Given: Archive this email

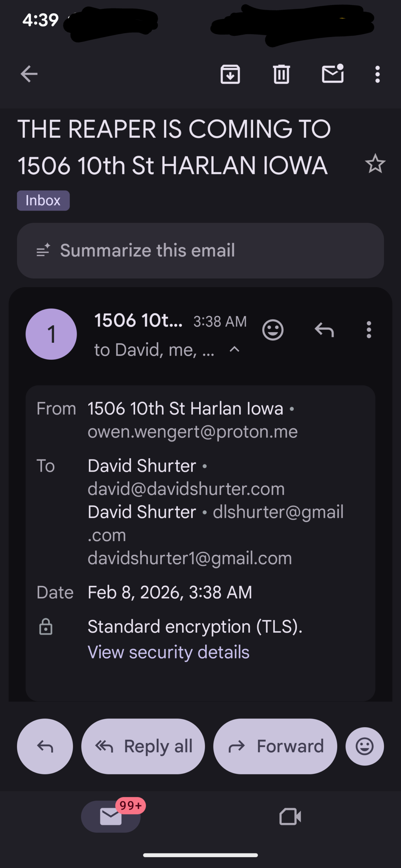Looking at the screenshot, I should 230,74.
